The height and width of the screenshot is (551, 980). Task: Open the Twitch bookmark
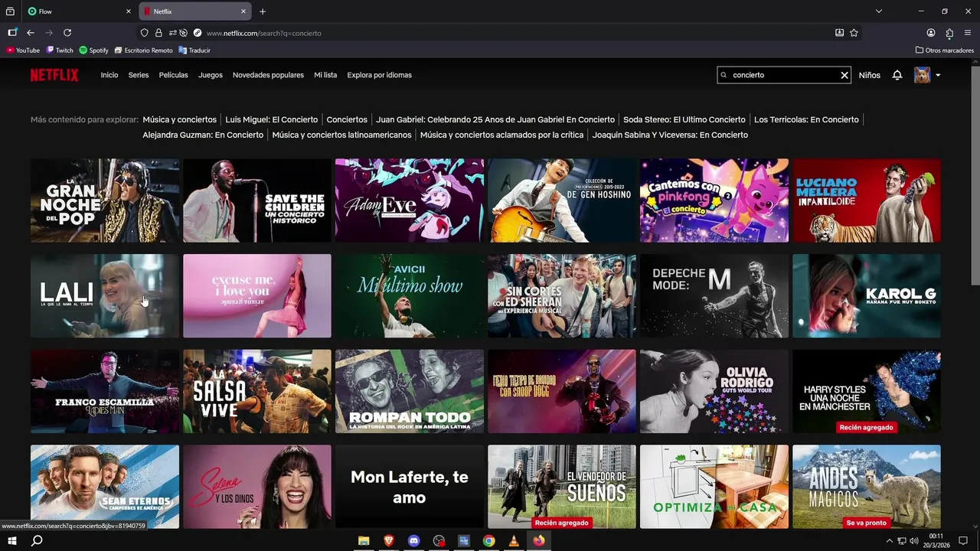coord(60,51)
